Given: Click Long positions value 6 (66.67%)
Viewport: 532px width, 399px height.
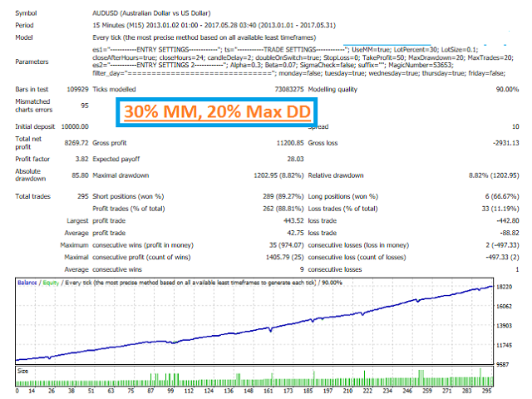Looking at the screenshot, I should (502, 196).
